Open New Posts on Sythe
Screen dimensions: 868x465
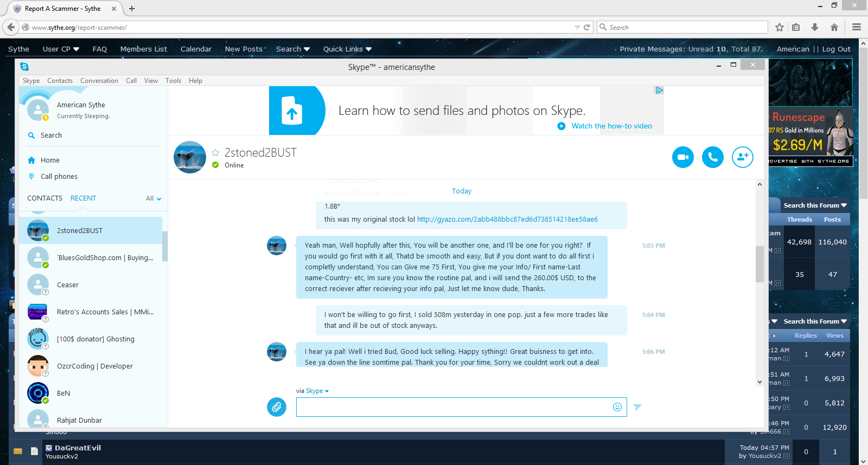click(244, 49)
